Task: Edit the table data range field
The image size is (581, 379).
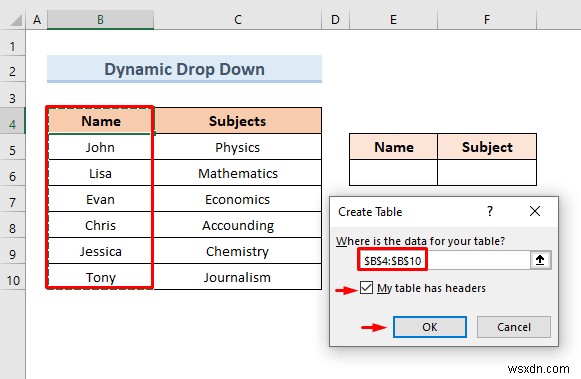Action: [444, 260]
